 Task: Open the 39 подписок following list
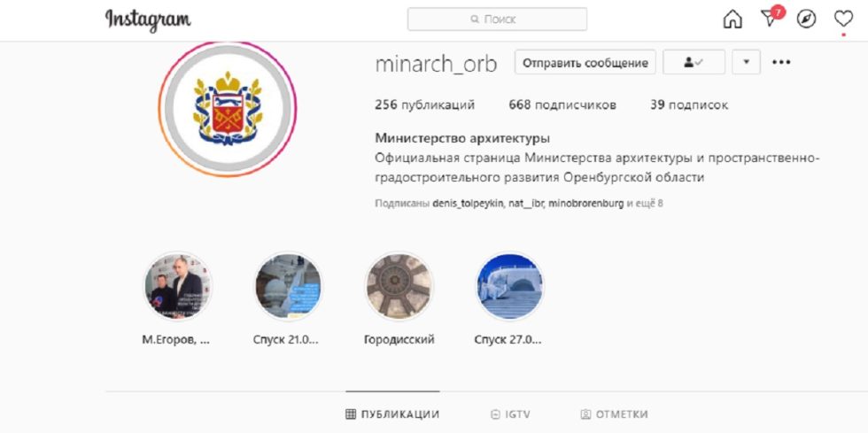click(689, 104)
